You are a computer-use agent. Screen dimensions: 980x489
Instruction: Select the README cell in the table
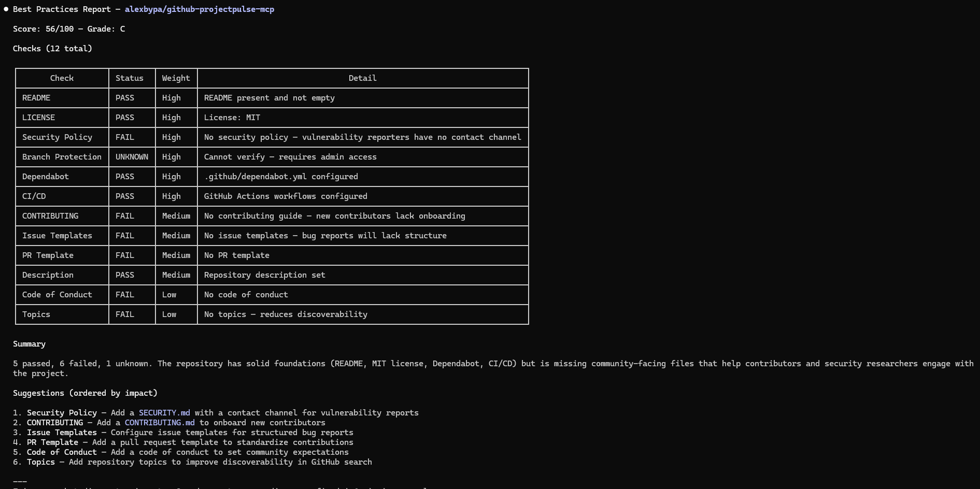(62, 98)
